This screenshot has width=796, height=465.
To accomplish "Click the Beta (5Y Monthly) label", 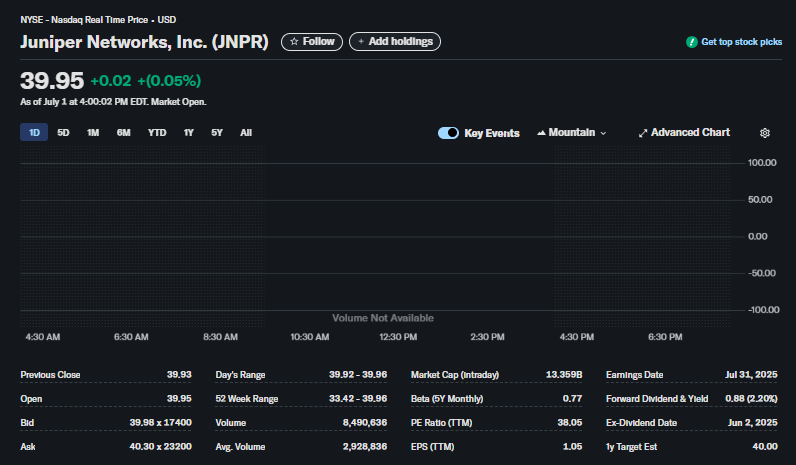I will pyautogui.click(x=447, y=398).
